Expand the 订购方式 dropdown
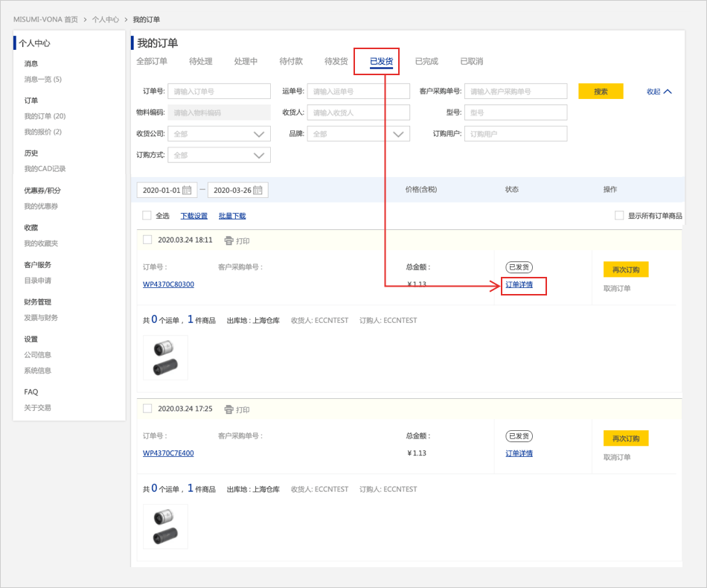Viewport: 707px width, 588px height. 219,155
